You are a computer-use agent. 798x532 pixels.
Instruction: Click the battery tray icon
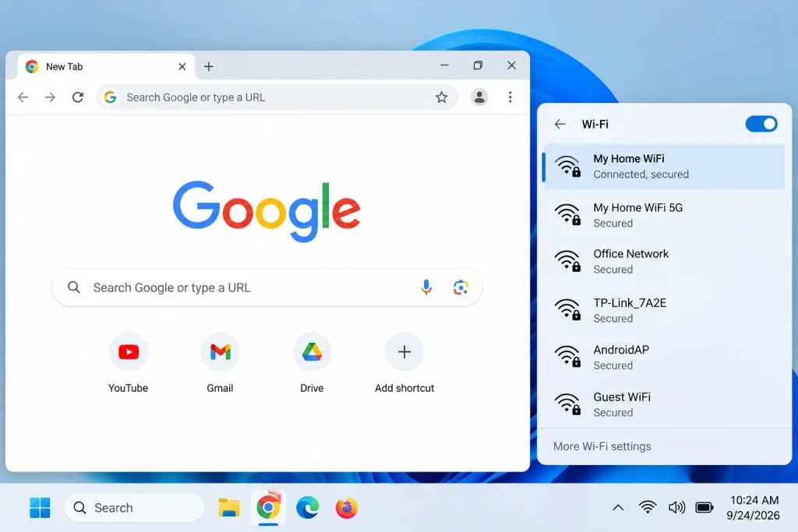click(704, 507)
